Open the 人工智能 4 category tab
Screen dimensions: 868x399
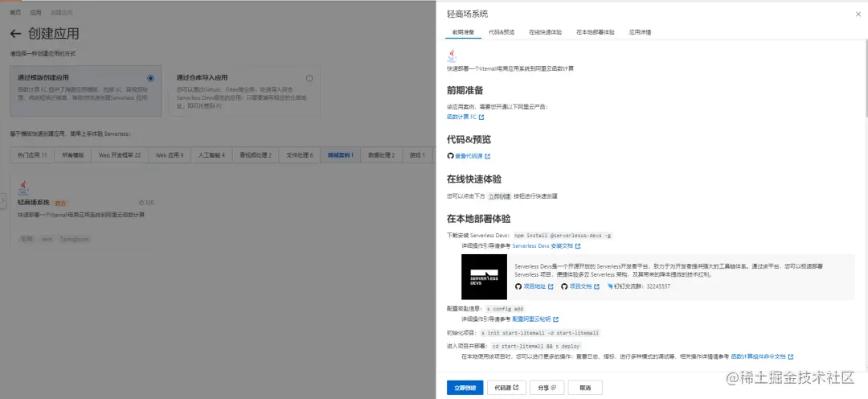click(211, 155)
